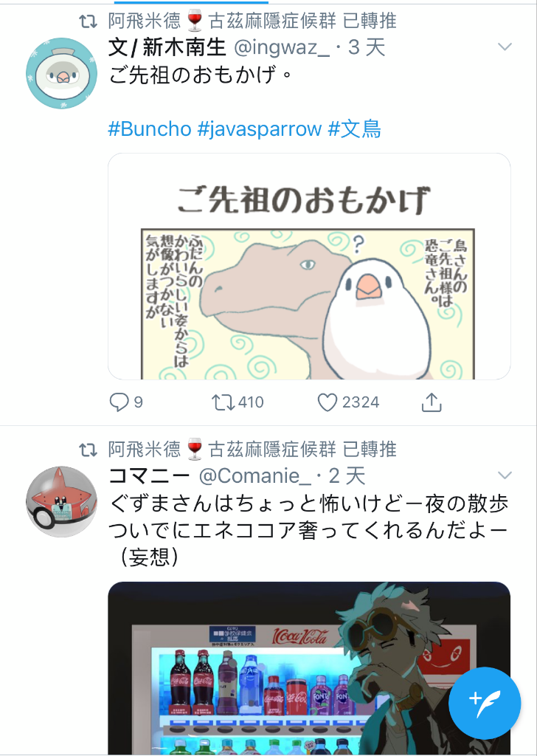View the Coca-Cola vending machine artwork
537x756 pixels.
coord(309,669)
